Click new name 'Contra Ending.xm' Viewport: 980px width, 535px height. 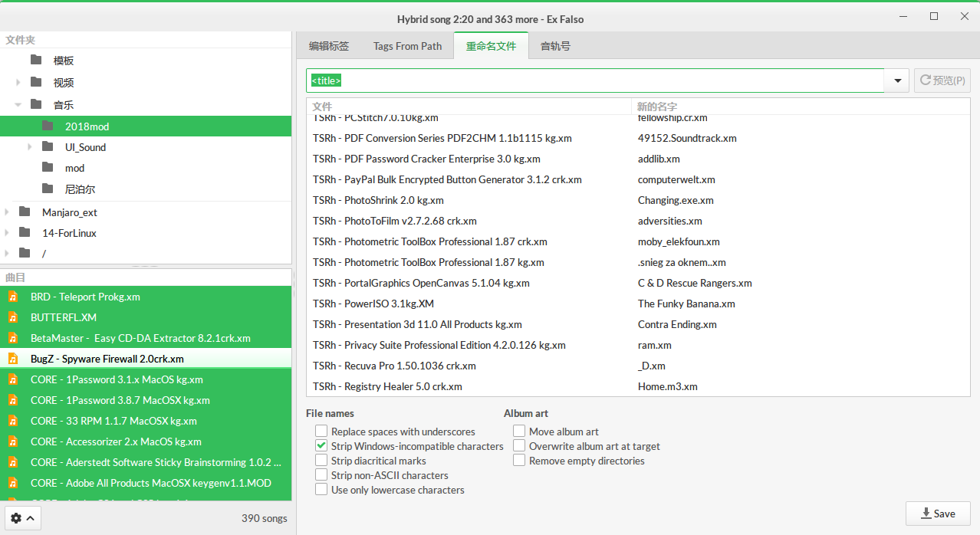pos(677,324)
